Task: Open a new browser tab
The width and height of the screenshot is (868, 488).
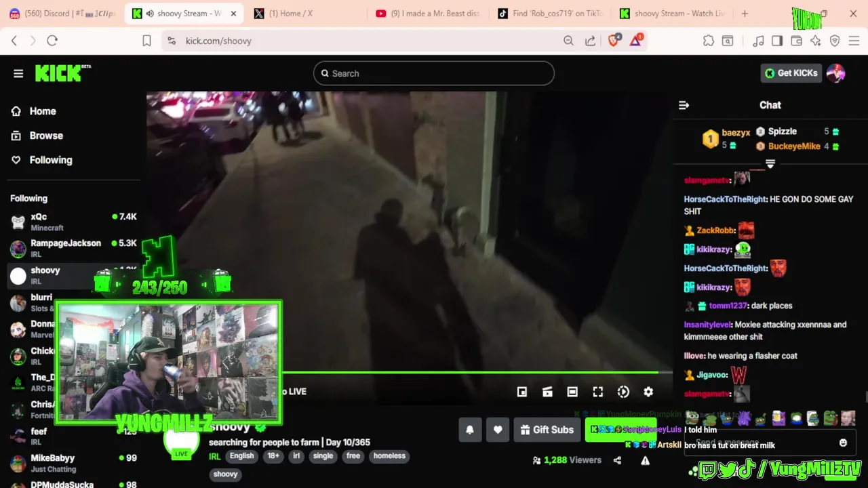Action: [x=745, y=14]
